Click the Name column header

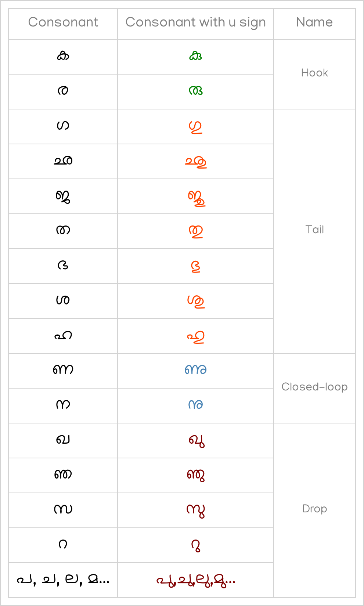314,22
